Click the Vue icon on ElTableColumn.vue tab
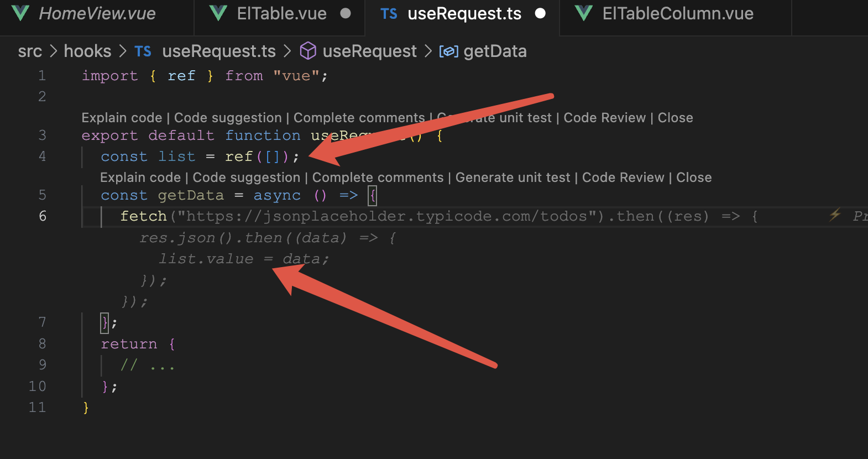868x459 pixels. [584, 13]
